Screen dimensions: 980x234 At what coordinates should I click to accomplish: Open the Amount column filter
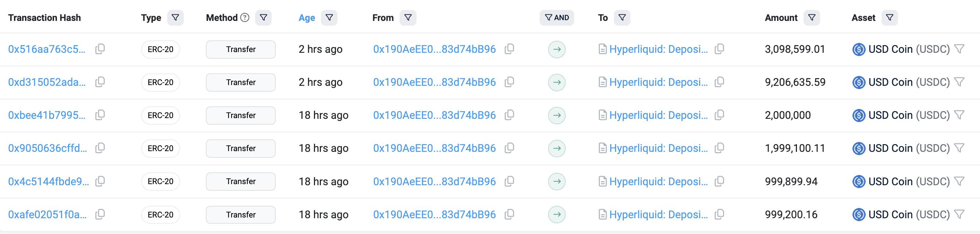click(812, 18)
